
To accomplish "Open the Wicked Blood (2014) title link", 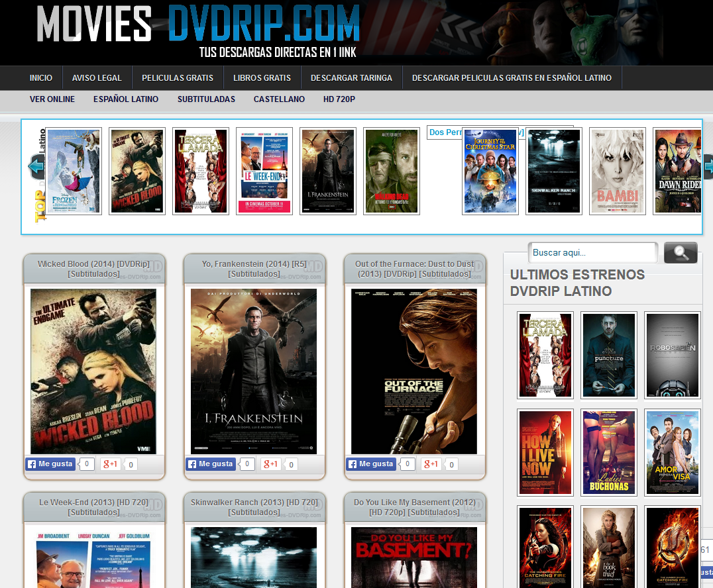I will click(93, 269).
